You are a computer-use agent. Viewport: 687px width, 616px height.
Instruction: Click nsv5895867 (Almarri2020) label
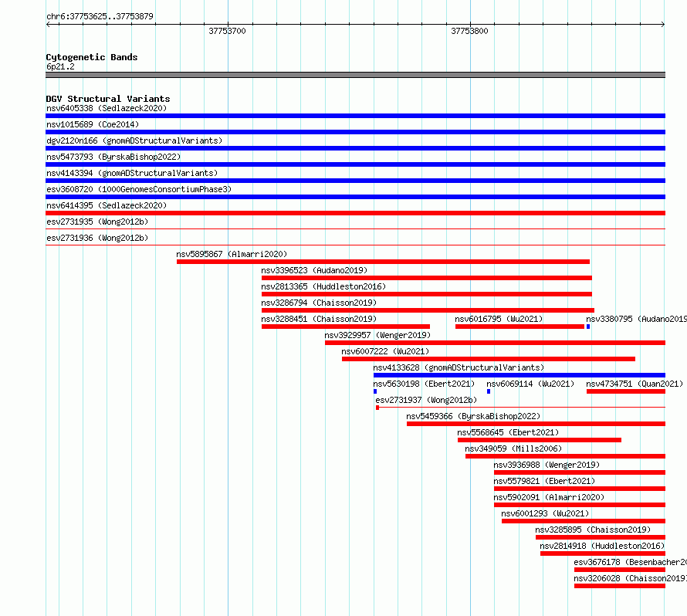[x=232, y=254]
